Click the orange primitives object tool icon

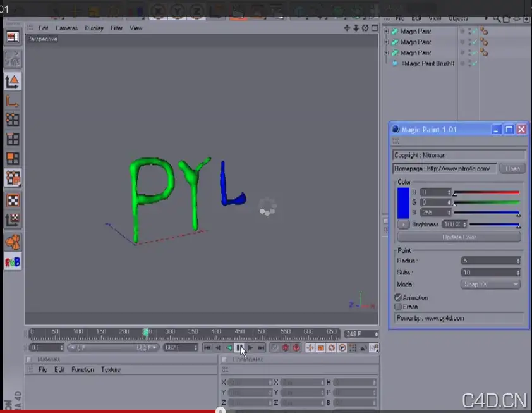coord(13,242)
